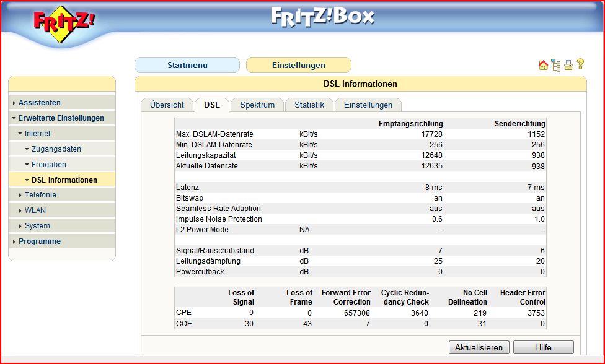Expand the System arrow

point(20,226)
